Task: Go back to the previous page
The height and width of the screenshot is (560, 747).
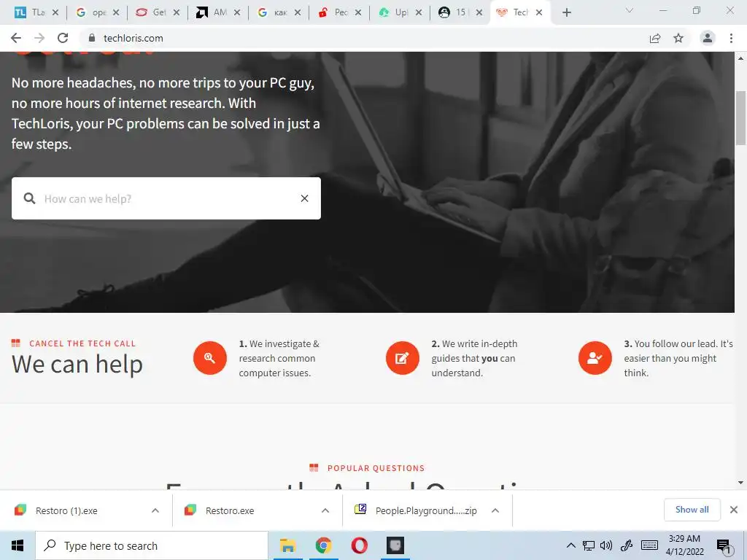Action: (16, 38)
